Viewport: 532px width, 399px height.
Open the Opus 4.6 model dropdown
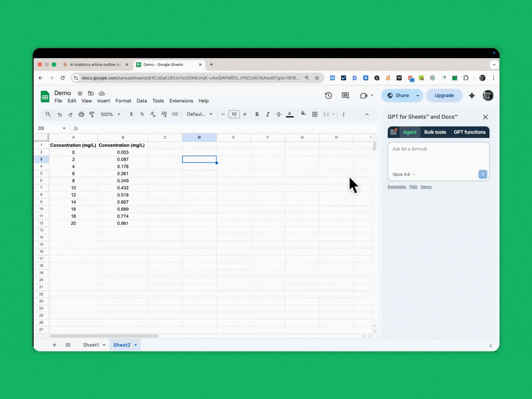pos(403,174)
